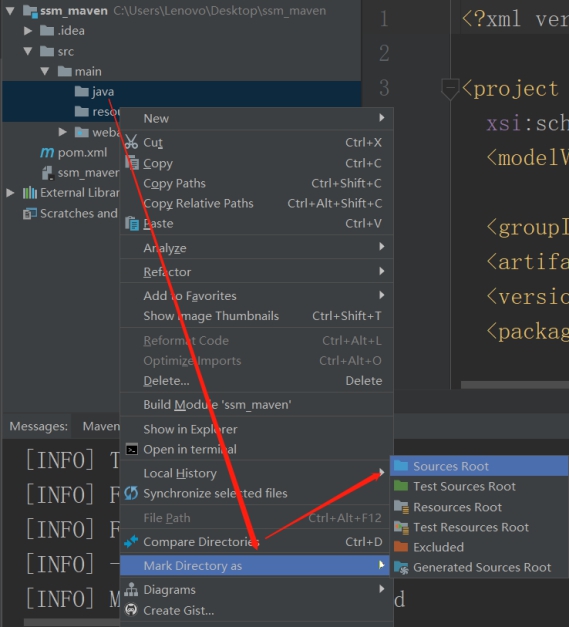
Task: Click the Cut scissors icon
Action: coord(131,142)
